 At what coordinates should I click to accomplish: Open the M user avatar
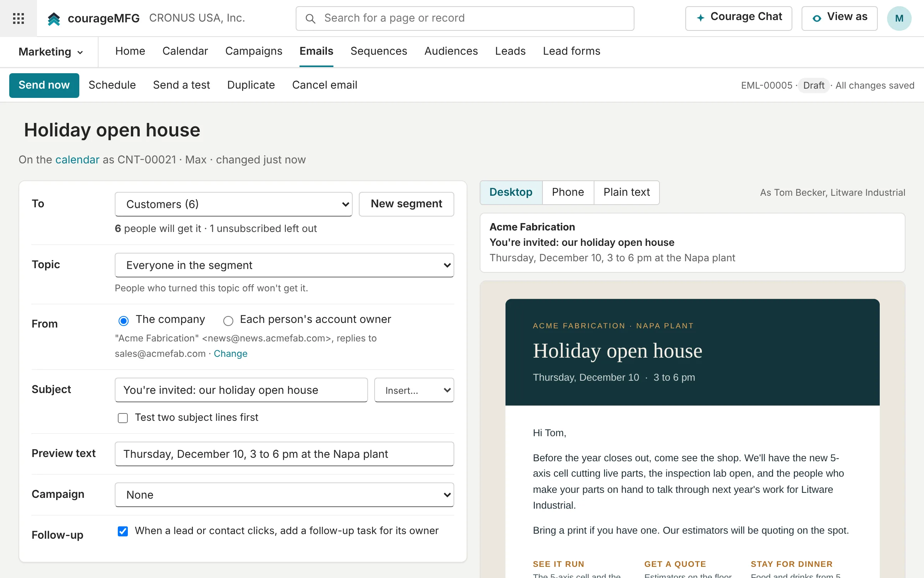pos(899,18)
